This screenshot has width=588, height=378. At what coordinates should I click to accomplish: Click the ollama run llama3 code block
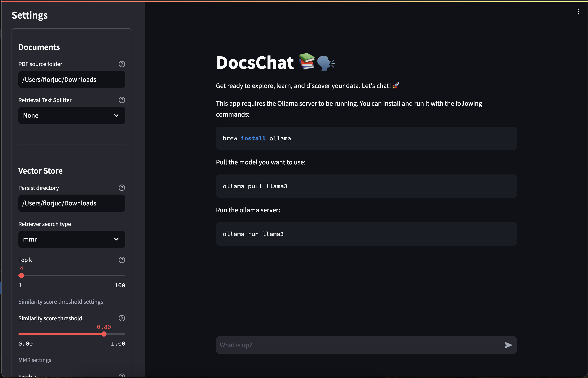pyautogui.click(x=366, y=234)
